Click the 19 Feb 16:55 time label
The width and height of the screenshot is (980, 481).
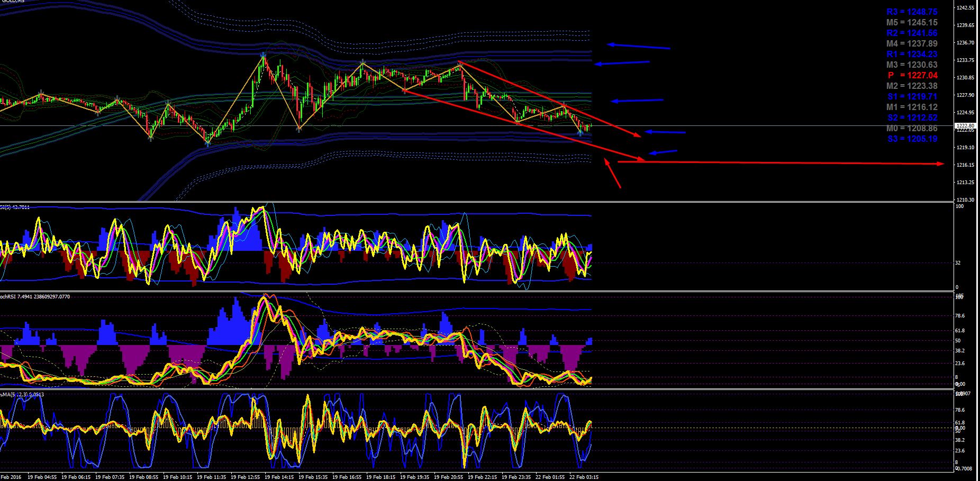[347, 477]
